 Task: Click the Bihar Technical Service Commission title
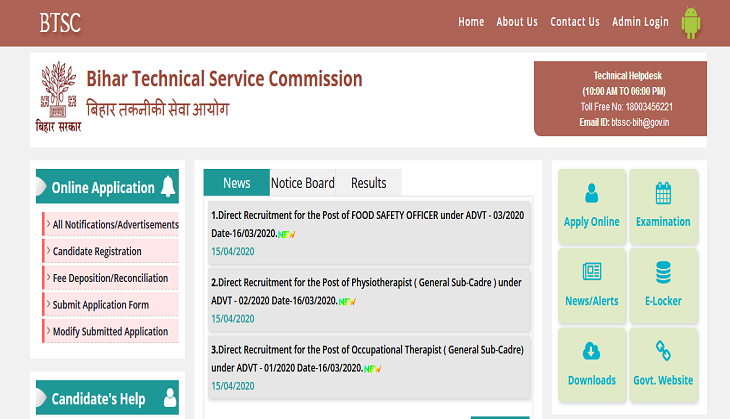tap(224, 79)
